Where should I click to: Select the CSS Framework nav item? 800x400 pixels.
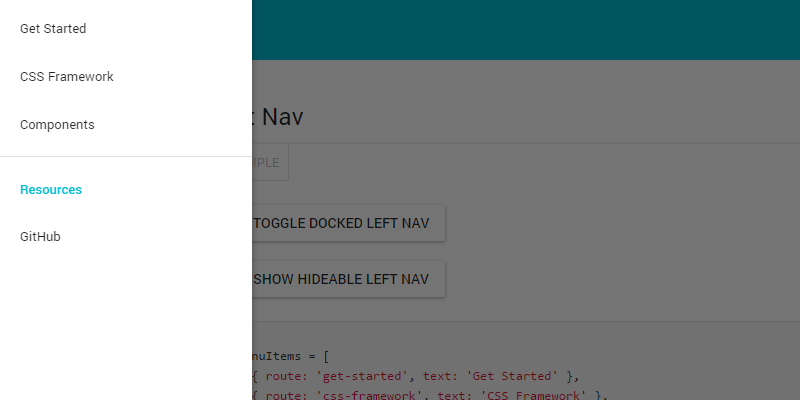pos(66,77)
